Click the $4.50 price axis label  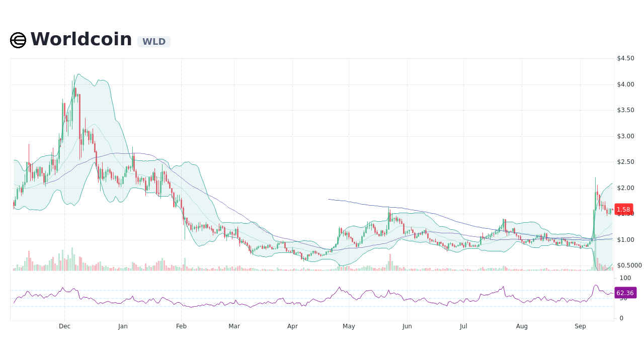(625, 58)
